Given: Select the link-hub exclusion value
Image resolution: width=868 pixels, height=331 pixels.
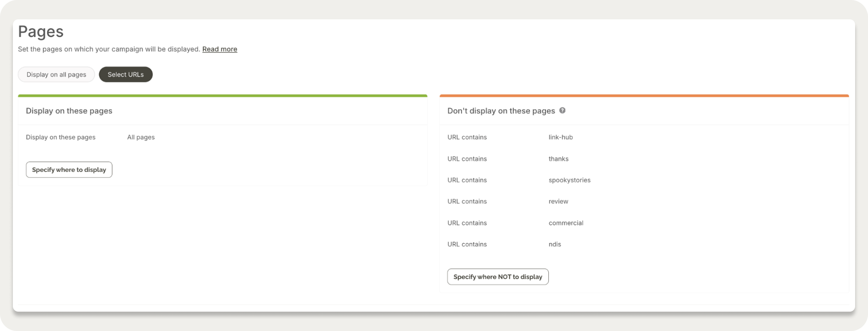Looking at the screenshot, I should pyautogui.click(x=560, y=137).
